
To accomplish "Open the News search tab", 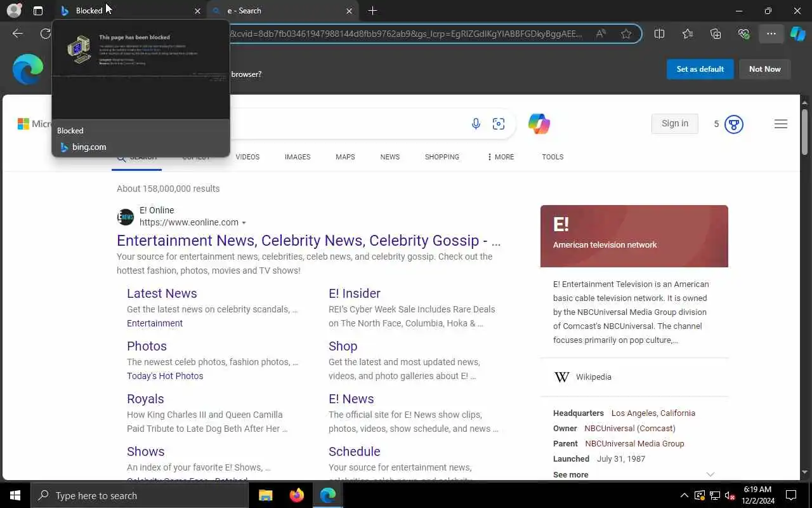I will (x=390, y=157).
